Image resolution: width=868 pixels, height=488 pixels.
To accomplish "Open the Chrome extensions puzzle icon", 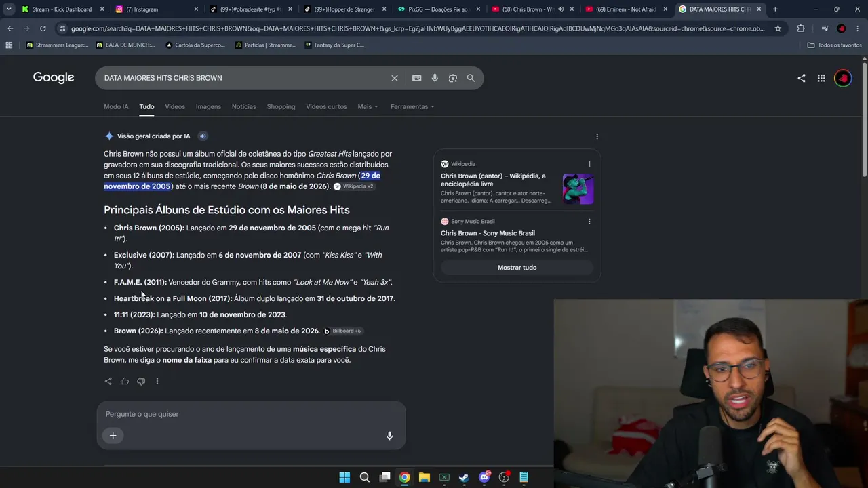I will (x=801, y=28).
